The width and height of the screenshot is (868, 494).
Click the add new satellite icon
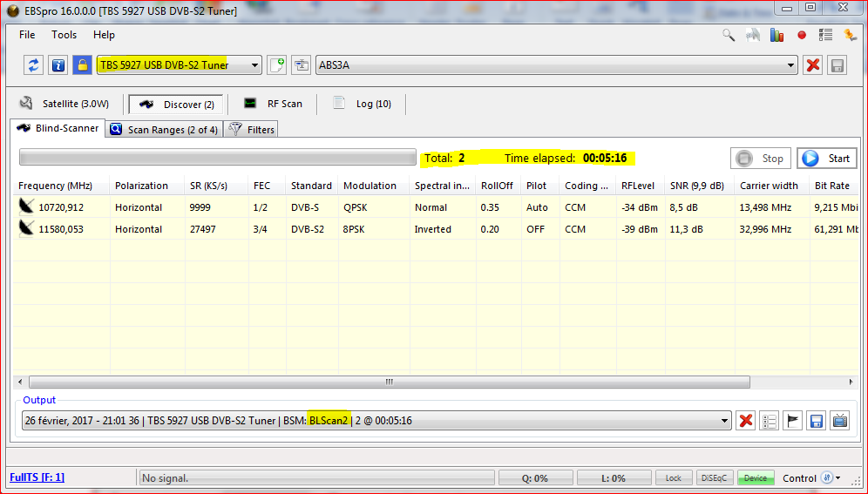pyautogui.click(x=276, y=65)
